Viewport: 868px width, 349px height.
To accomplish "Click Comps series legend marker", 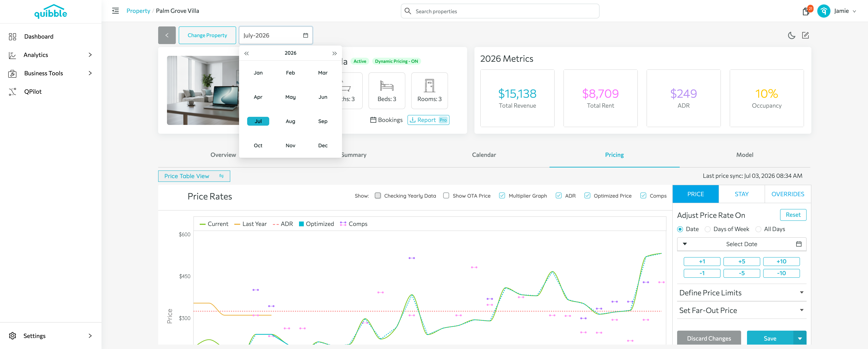I will [x=343, y=224].
